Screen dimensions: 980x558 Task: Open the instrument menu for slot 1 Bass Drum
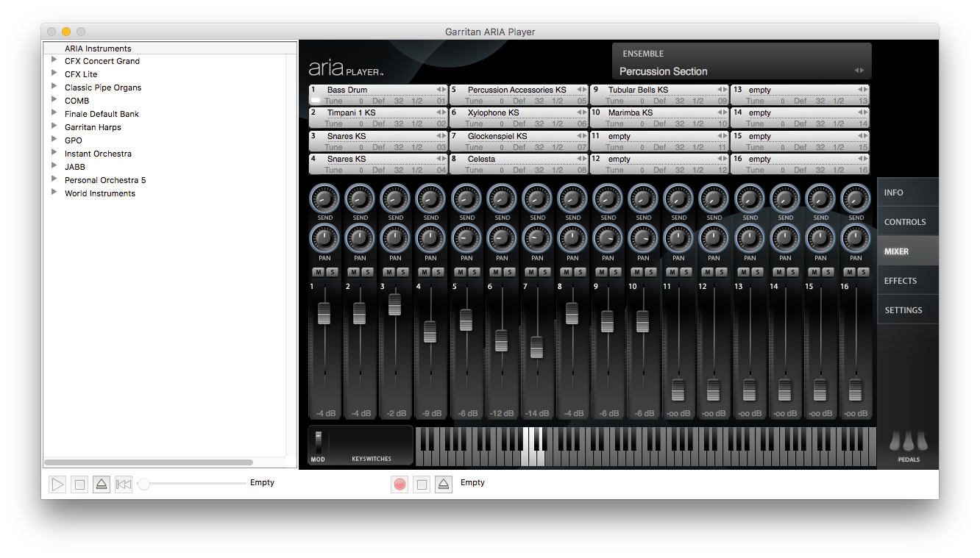(441, 90)
